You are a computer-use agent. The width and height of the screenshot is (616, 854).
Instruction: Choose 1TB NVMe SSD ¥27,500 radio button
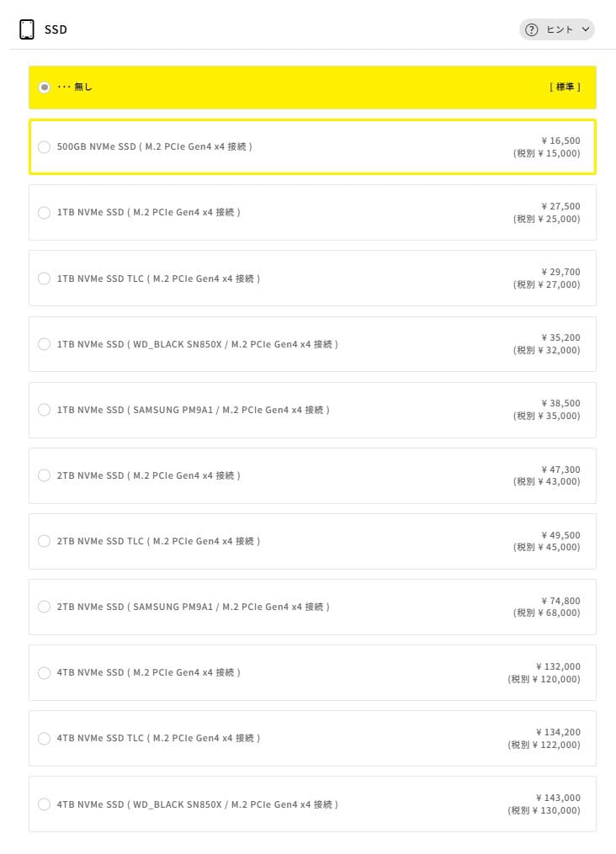45,213
